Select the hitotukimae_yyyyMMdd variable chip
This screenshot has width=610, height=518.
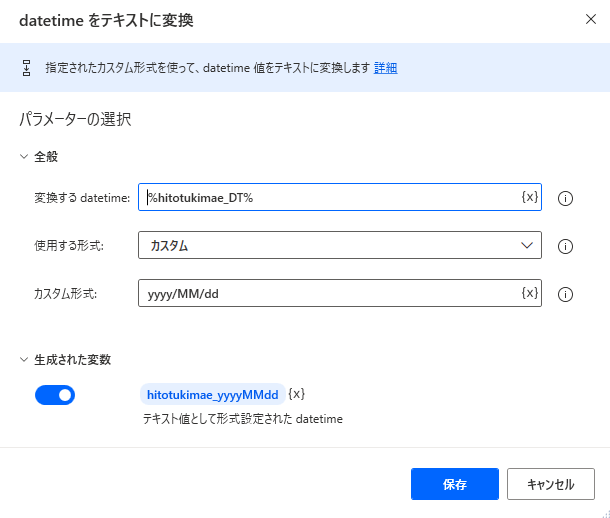212,394
